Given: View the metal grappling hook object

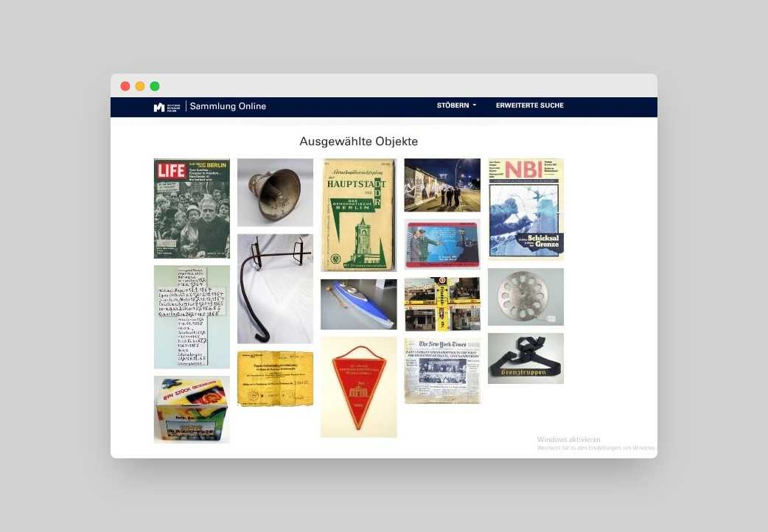Looking at the screenshot, I should point(274,287).
